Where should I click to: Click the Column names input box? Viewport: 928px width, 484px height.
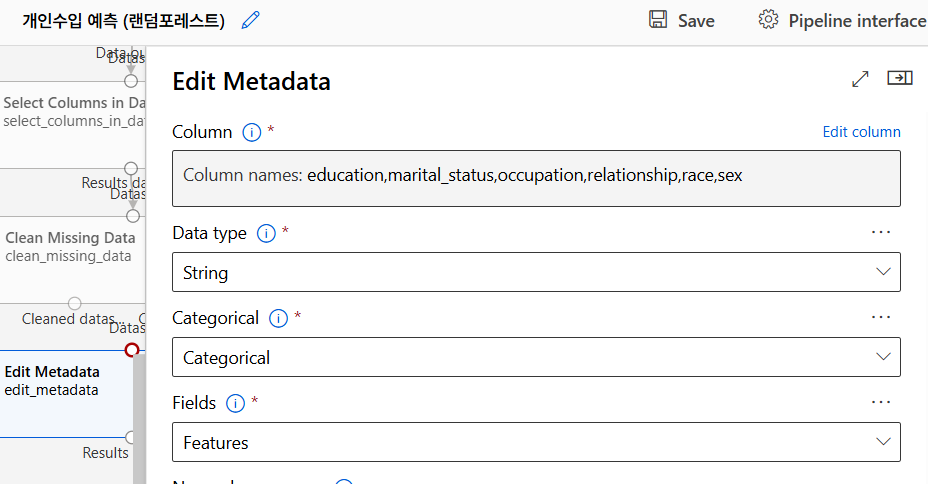pyautogui.click(x=536, y=178)
